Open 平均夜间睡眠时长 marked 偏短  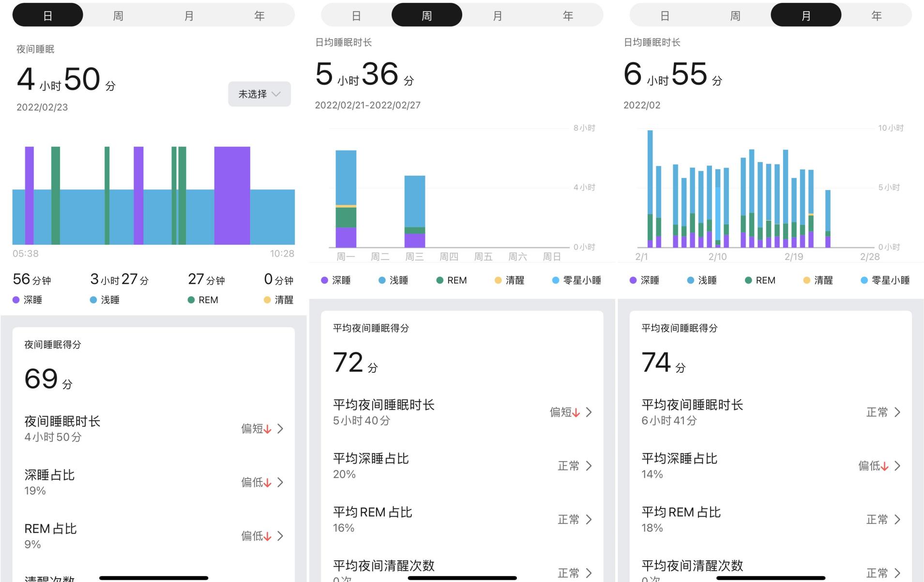pyautogui.click(x=589, y=412)
